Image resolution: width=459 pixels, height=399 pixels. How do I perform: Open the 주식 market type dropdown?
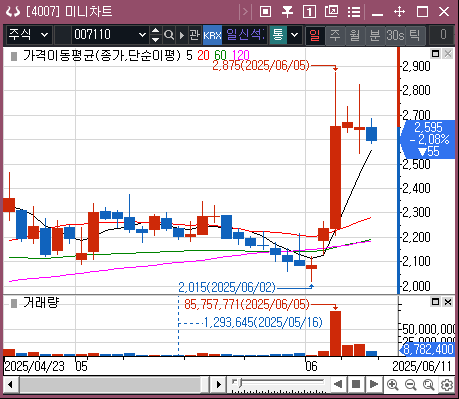29,35
